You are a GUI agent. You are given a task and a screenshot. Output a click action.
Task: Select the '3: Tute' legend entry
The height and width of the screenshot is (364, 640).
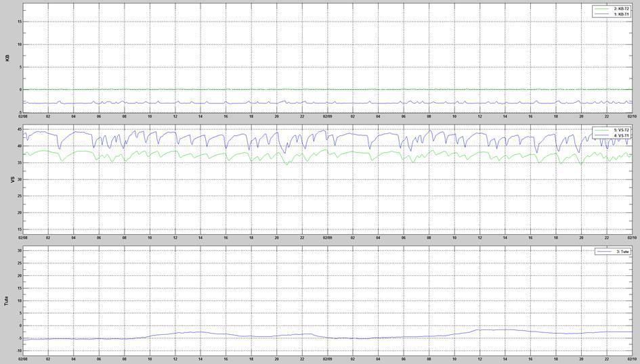[x=613, y=252]
